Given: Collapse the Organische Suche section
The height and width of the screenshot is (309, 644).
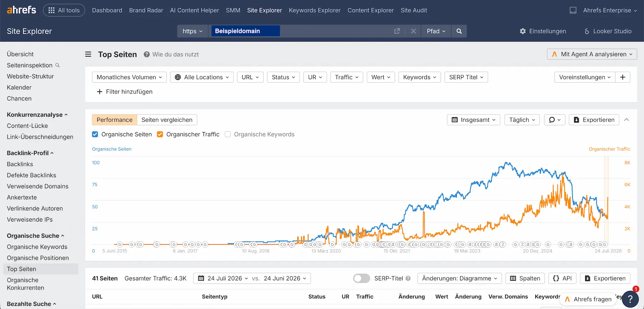Looking at the screenshot, I should [35, 236].
